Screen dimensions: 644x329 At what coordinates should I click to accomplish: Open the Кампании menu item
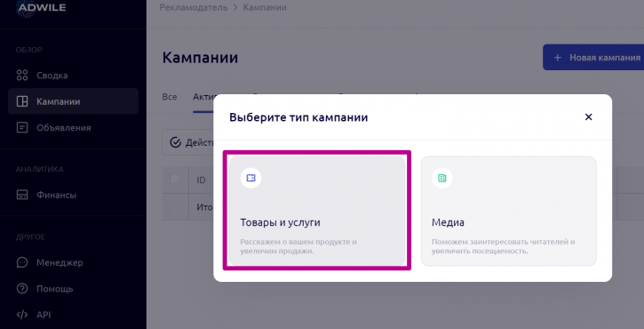73,101
